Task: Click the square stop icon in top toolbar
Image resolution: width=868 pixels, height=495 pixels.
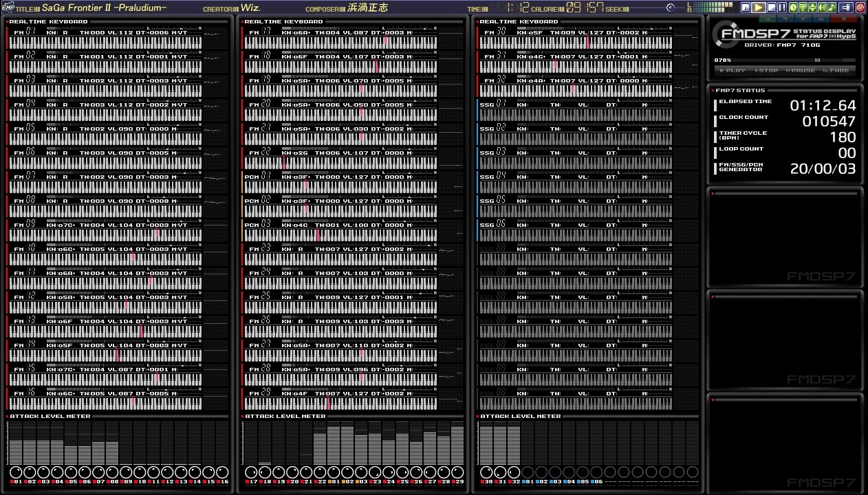Action: click(772, 8)
